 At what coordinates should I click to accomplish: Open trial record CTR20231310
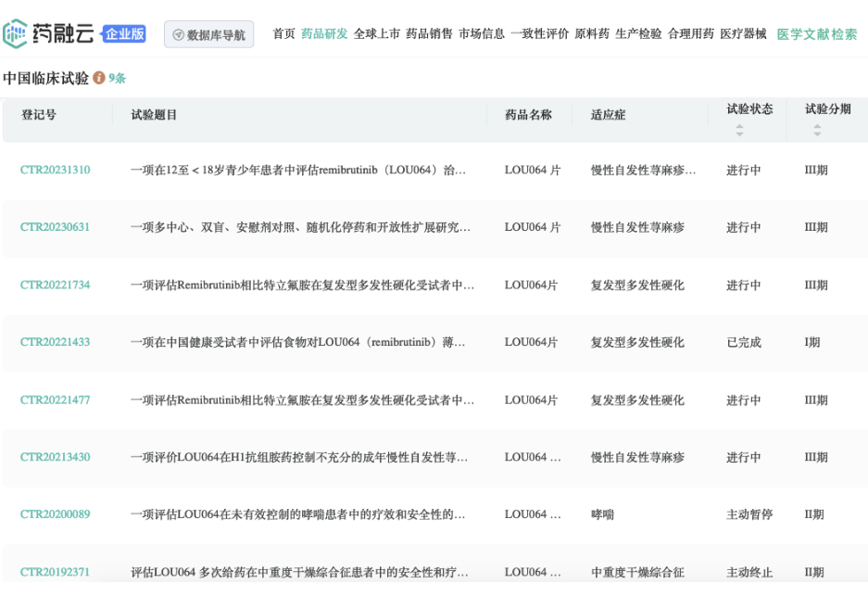coord(56,171)
